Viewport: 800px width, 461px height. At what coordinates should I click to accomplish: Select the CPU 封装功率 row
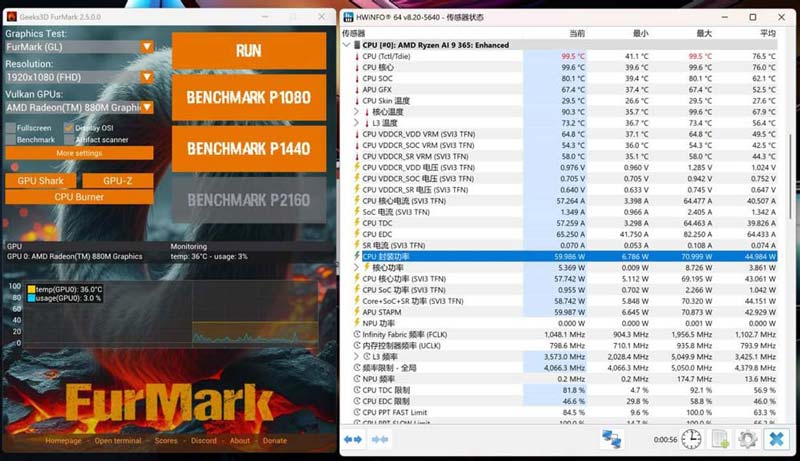click(565, 256)
